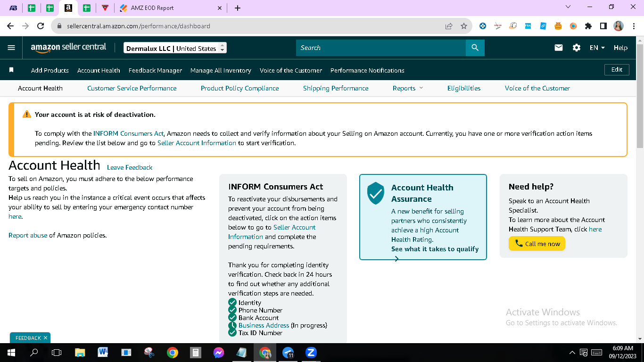The width and height of the screenshot is (644, 362).
Task: Open Voice of the Customer sub-tab
Action: (x=537, y=88)
